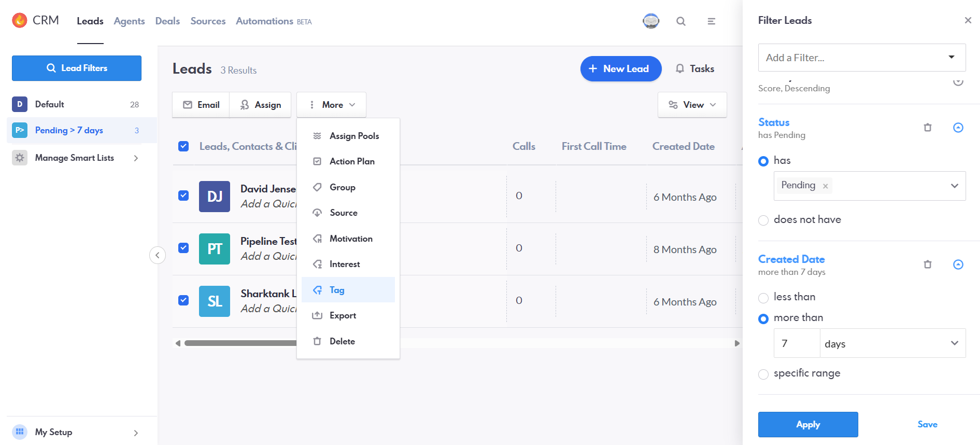
Task: Delete the Created Date filter with trash icon
Action: (927, 265)
